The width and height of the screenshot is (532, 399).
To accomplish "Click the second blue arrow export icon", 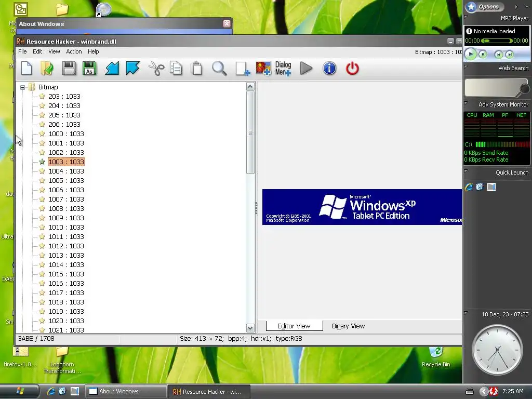I will 132,68.
